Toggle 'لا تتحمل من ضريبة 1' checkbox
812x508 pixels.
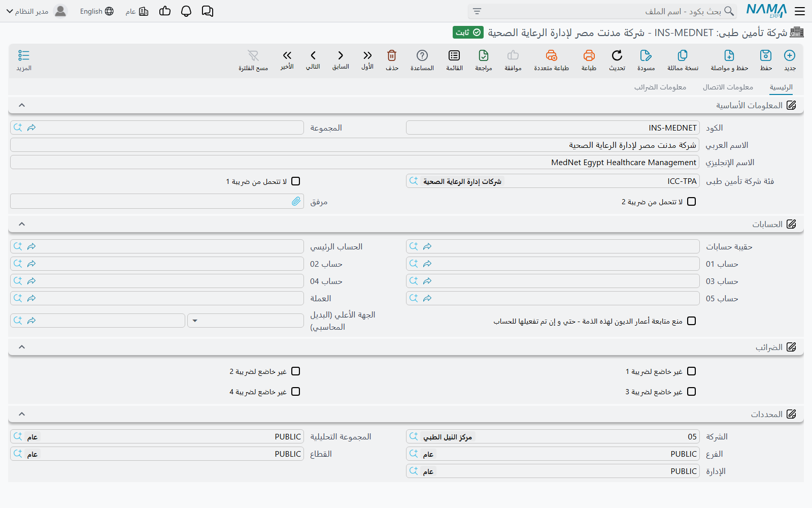(x=296, y=181)
